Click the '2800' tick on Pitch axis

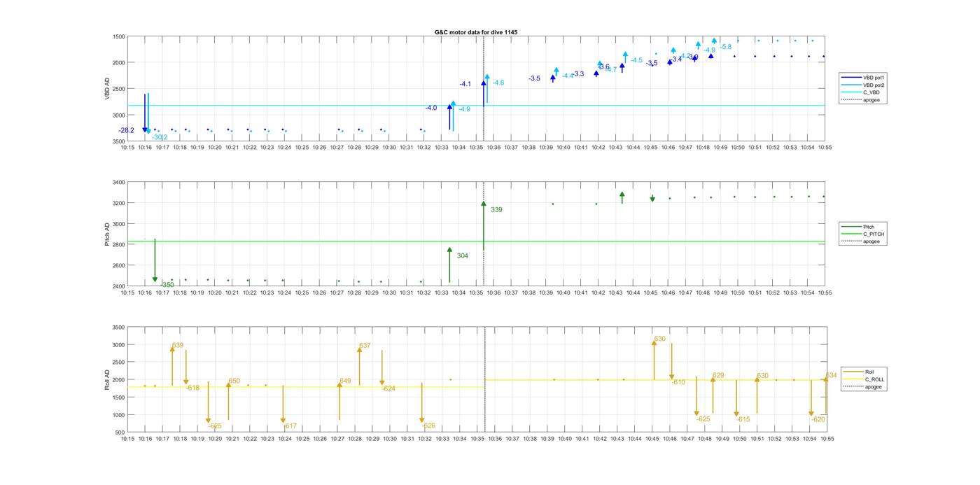pyautogui.click(x=119, y=245)
